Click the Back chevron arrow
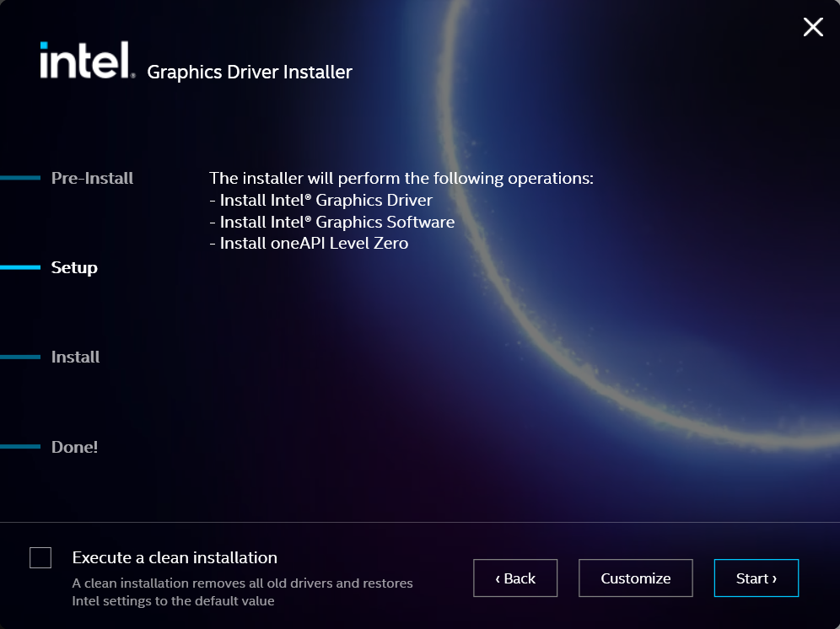840x629 pixels. pos(498,578)
